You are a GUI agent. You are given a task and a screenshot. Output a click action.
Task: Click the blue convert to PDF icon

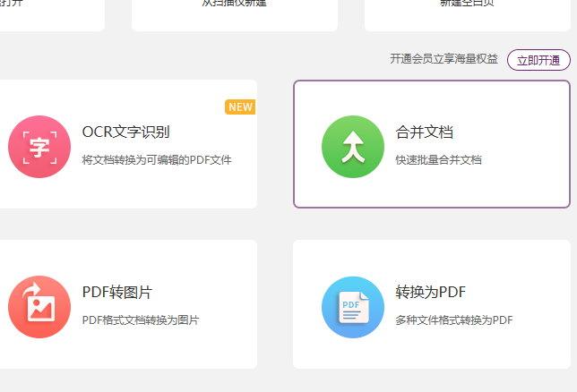point(352,307)
